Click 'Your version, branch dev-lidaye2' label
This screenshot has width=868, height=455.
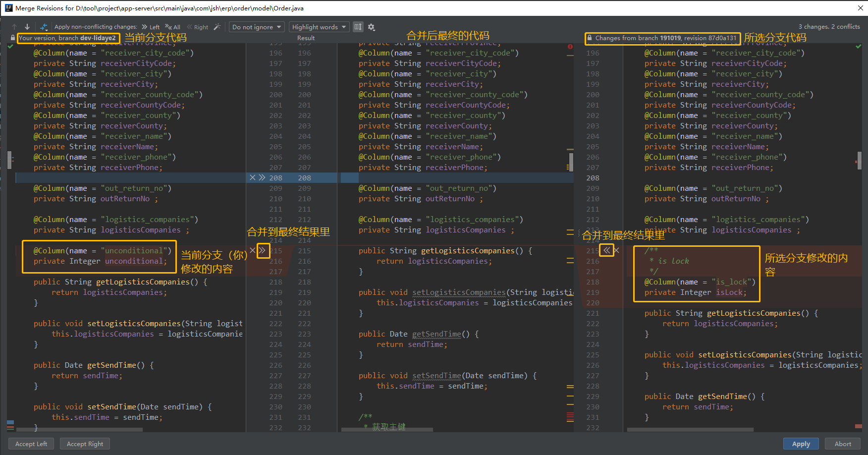click(x=67, y=38)
